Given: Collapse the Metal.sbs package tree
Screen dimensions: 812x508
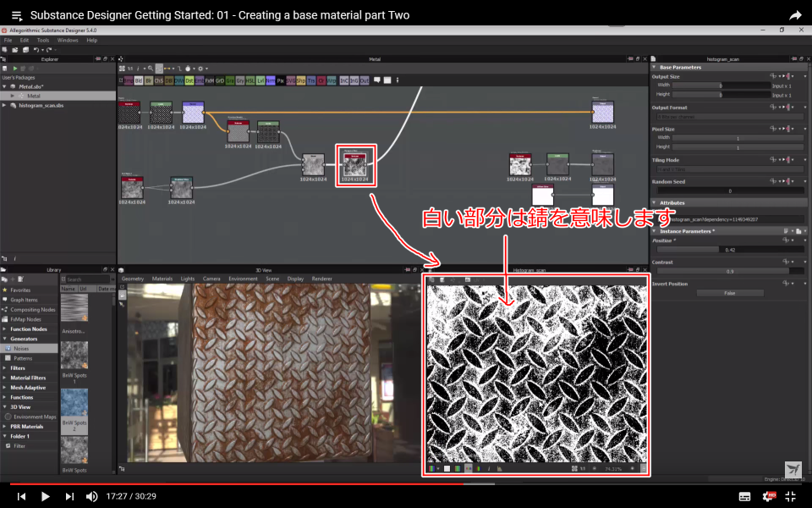Looking at the screenshot, I should pos(5,86).
